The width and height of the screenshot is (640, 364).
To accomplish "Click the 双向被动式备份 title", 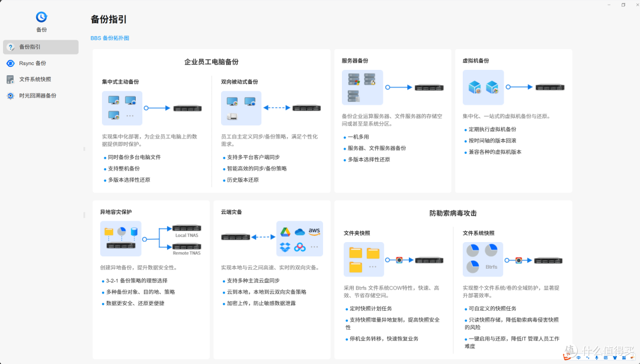I will 239,82.
